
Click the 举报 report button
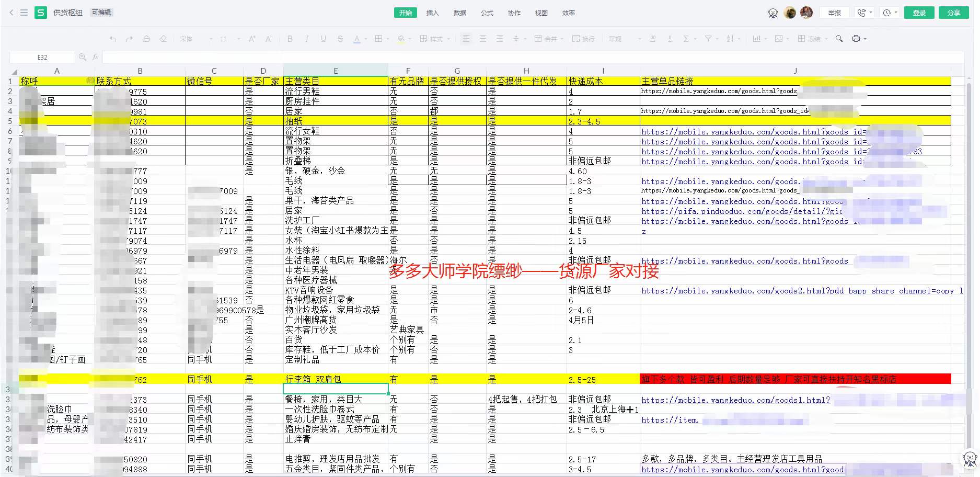835,13
